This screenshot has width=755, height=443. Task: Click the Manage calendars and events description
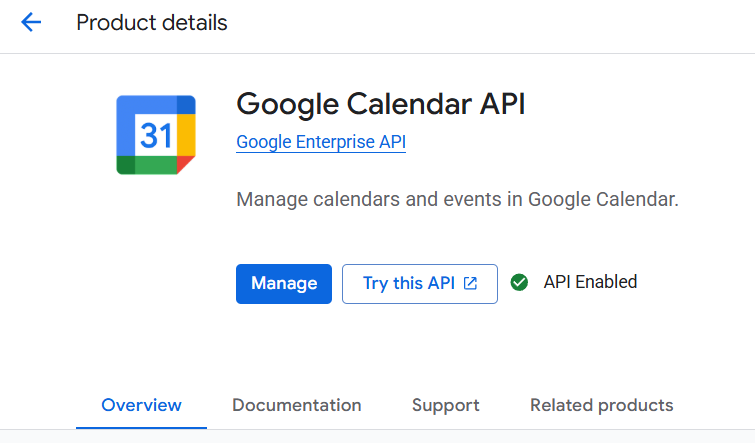point(458,199)
